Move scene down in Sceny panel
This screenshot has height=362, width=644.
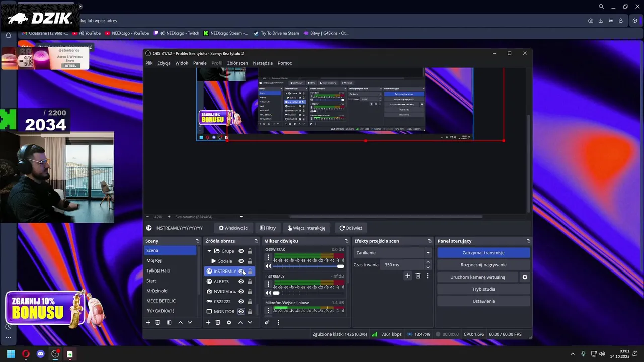coord(190,322)
